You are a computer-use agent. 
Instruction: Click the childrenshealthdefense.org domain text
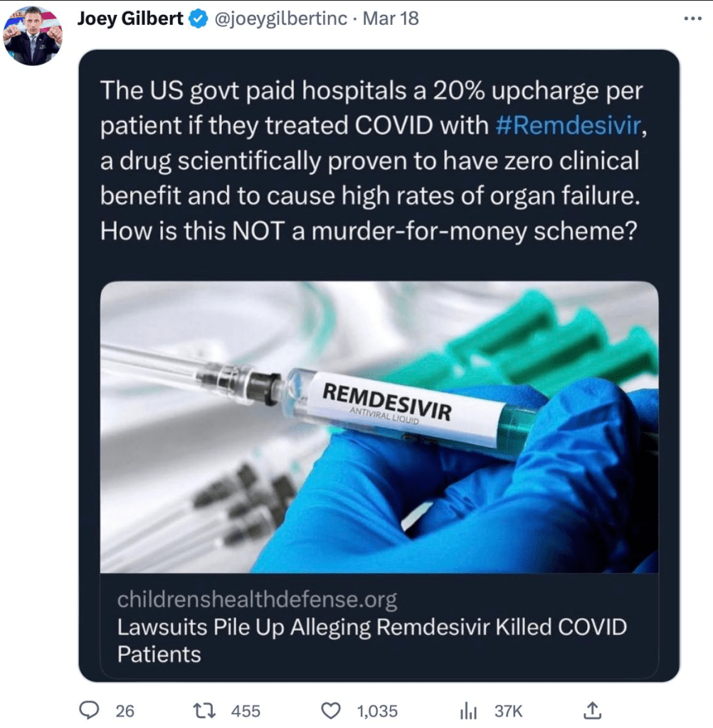pos(257,600)
